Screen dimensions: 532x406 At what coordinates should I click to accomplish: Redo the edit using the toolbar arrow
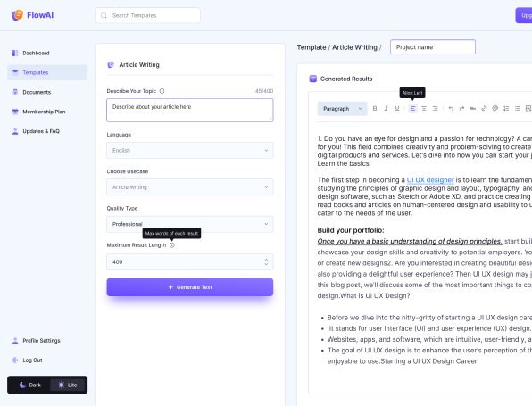[x=461, y=109]
